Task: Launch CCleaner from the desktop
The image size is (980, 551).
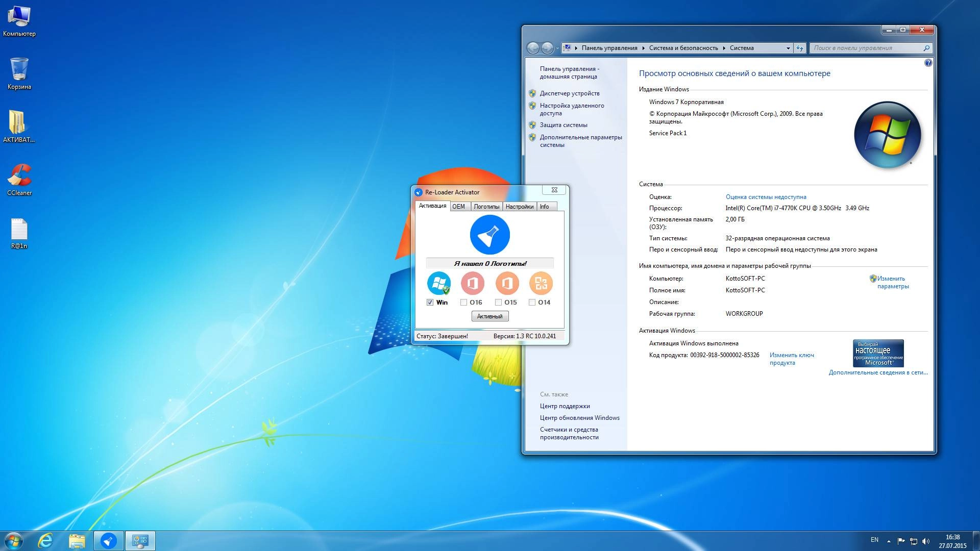Action: [x=19, y=180]
